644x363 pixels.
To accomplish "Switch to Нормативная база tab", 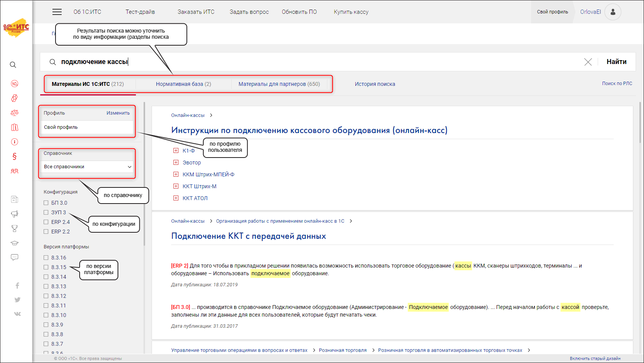I will pyautogui.click(x=183, y=84).
